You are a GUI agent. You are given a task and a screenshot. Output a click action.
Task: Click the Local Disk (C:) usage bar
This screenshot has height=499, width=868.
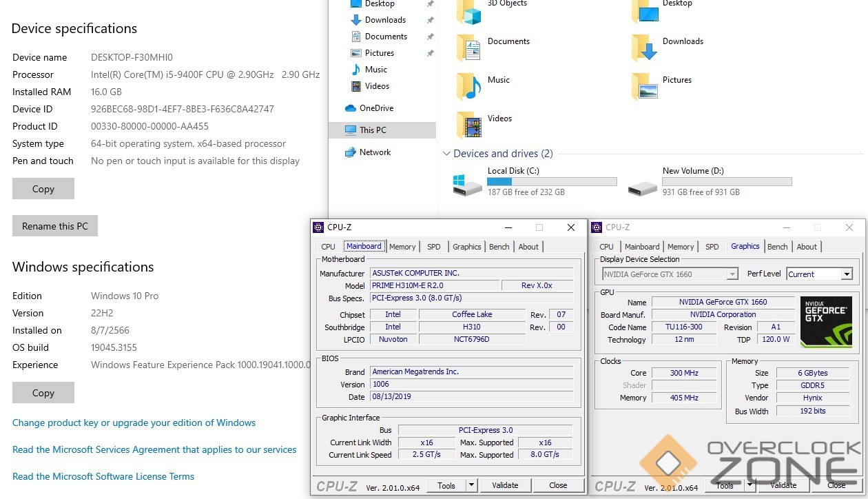tap(552, 182)
